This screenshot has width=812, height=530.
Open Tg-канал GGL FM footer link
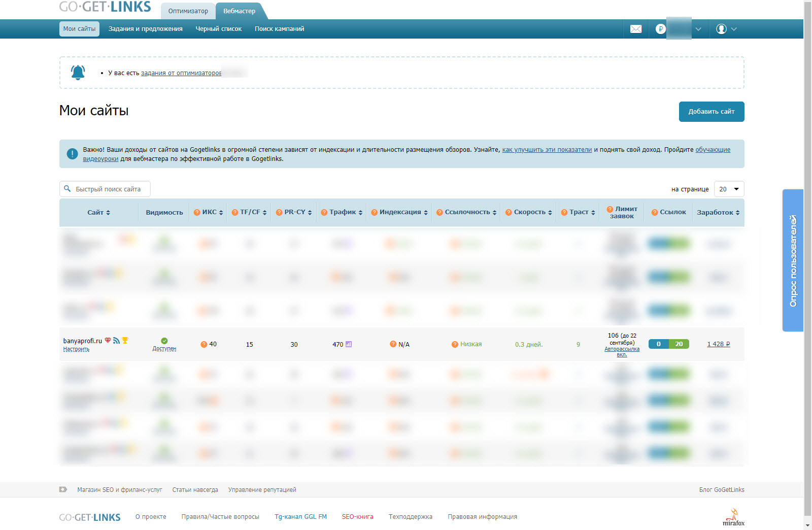point(301,517)
